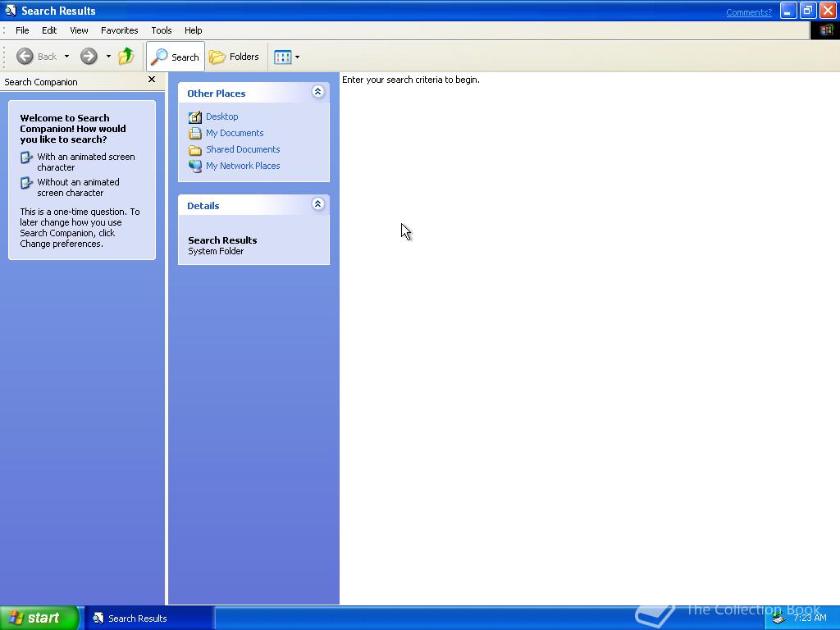Click the Shared Documents folder icon
This screenshot has height=630, width=840.
coord(195,150)
